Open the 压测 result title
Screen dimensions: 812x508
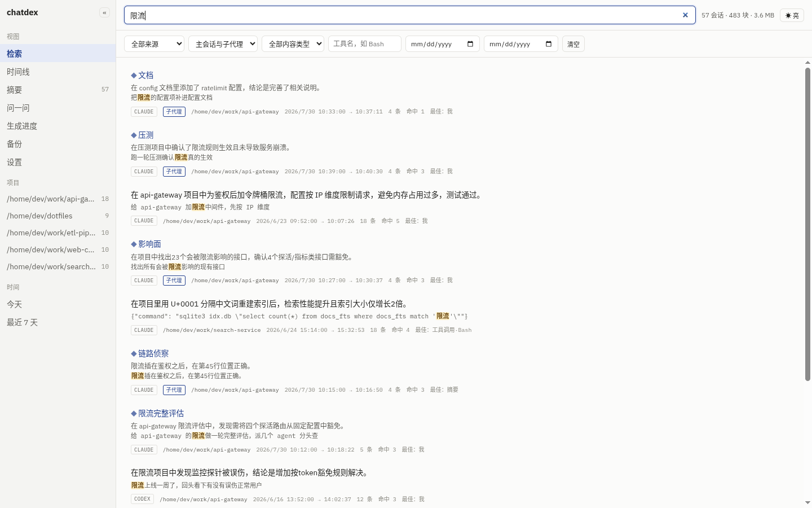click(x=145, y=135)
